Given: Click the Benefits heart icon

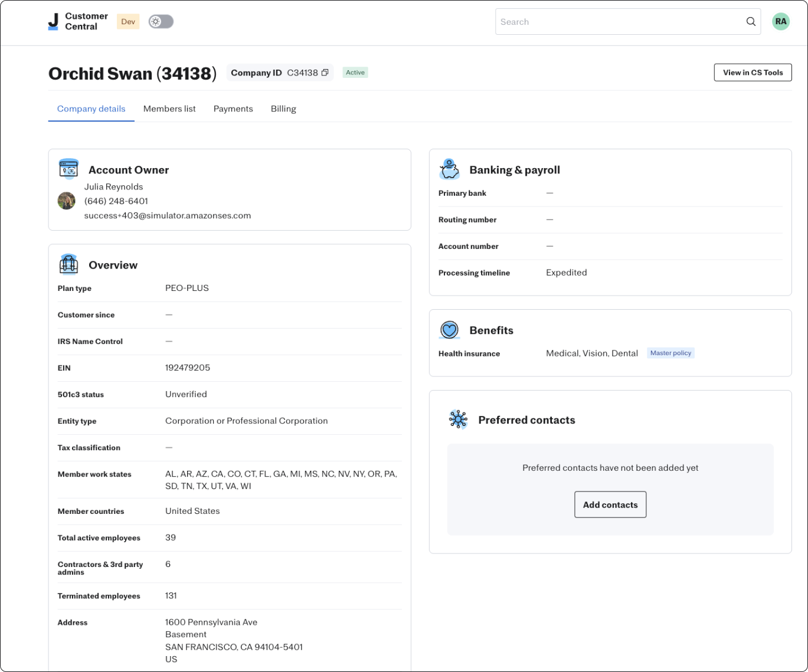Looking at the screenshot, I should [450, 330].
